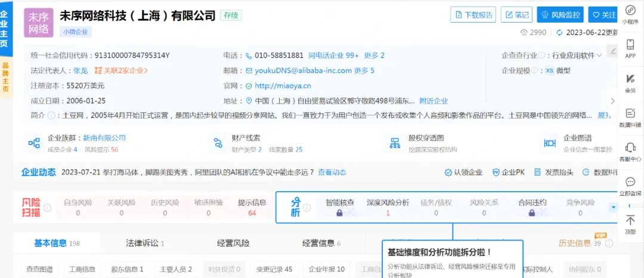644x278 pixels.
Task: Click the info icon next to 风险扫描
Action: click(48, 207)
